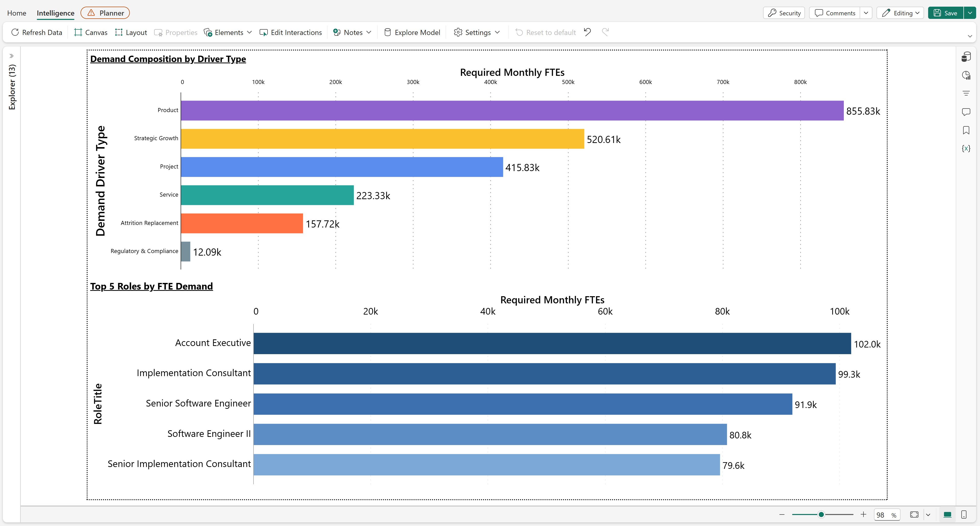This screenshot has height=526, width=980.
Task: Click the Project blue bar
Action: point(342,167)
